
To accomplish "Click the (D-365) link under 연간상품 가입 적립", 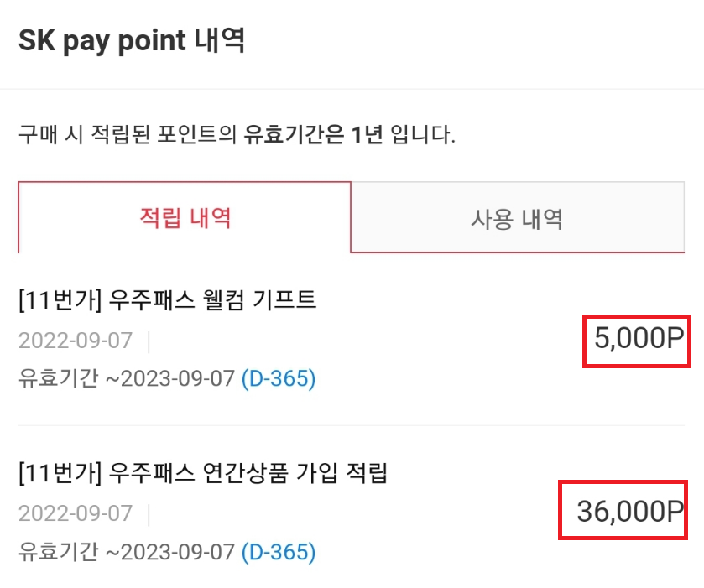I will pos(280,553).
